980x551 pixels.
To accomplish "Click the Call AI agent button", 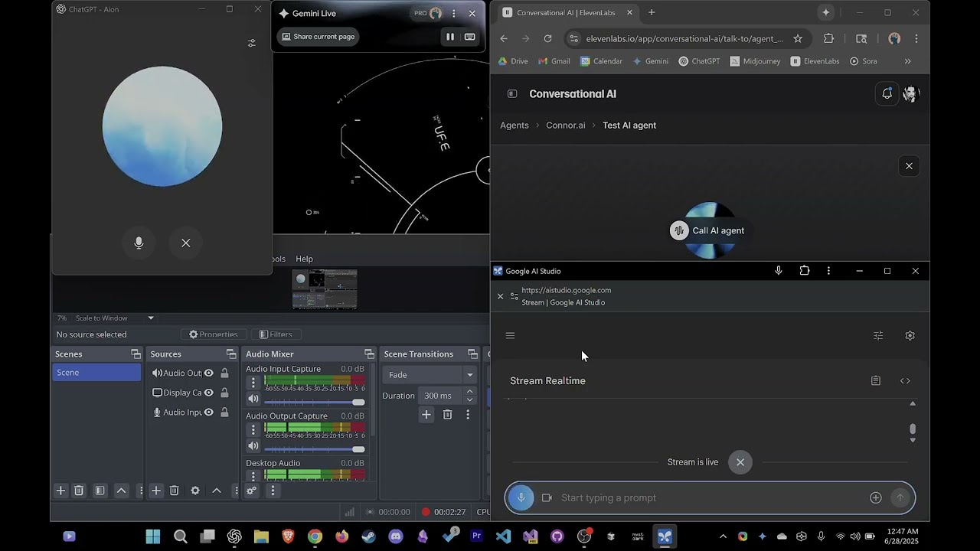I will tap(707, 230).
